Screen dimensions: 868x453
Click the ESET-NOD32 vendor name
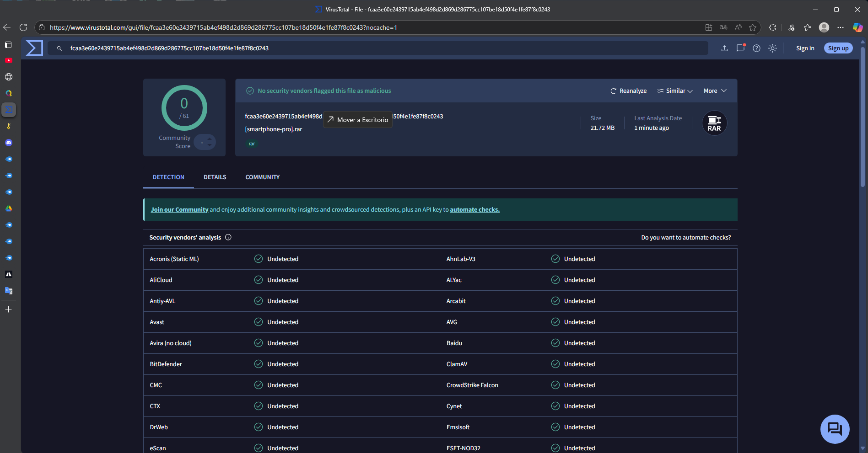[464, 448]
